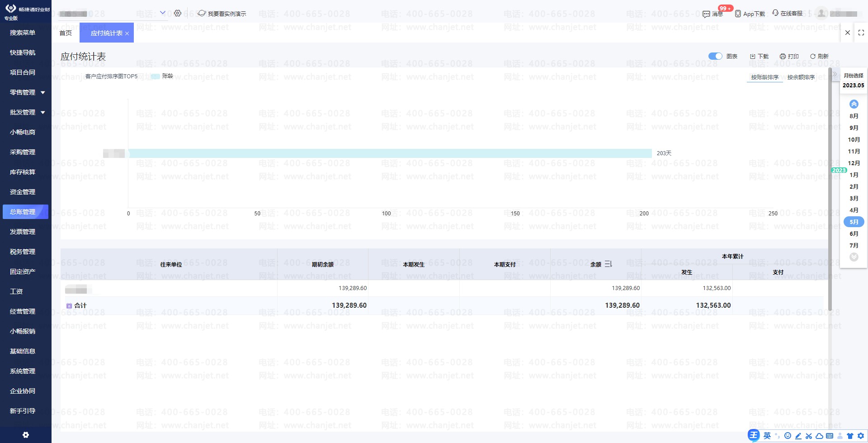Image resolution: width=868 pixels, height=443 pixels.
Task: Close the 应付统计表 tab
Action: 127,33
